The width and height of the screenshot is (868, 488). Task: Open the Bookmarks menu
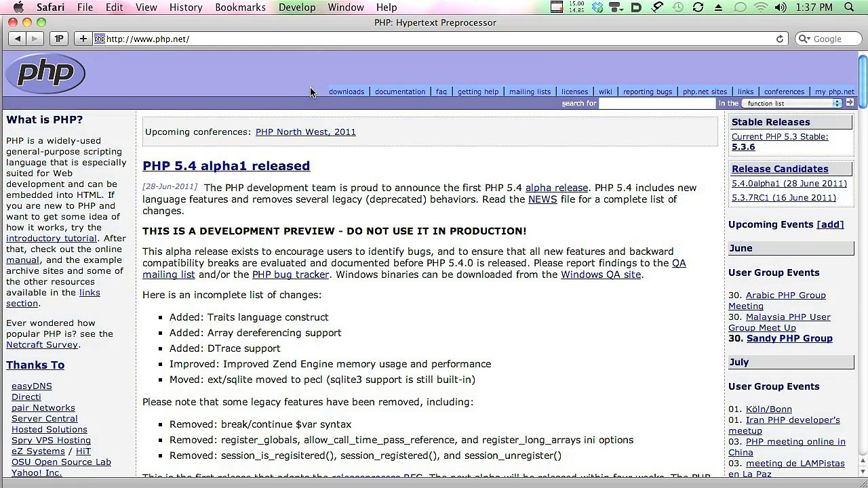tap(240, 7)
